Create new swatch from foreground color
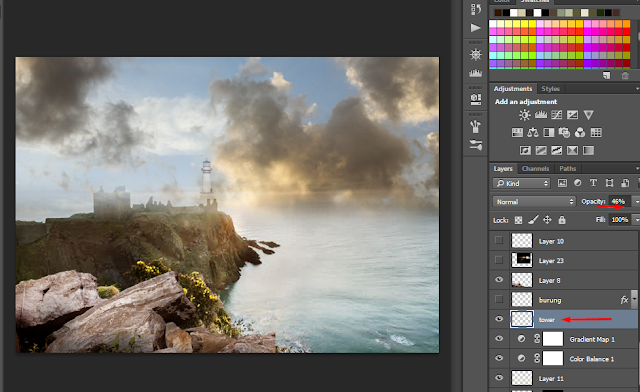 (x=607, y=76)
